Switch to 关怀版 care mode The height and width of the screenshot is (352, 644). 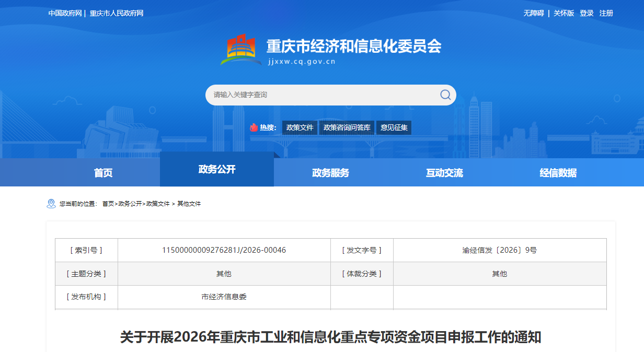click(563, 13)
